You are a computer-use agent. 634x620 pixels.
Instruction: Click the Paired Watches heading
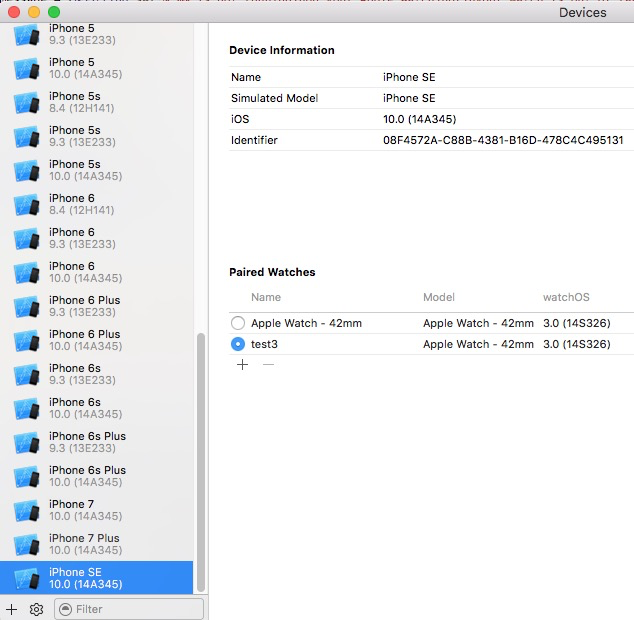[272, 272]
